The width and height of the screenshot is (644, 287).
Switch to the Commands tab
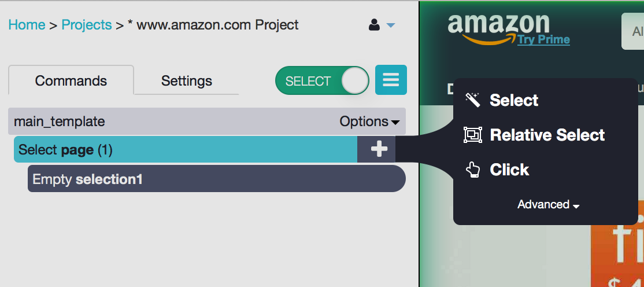tap(71, 80)
